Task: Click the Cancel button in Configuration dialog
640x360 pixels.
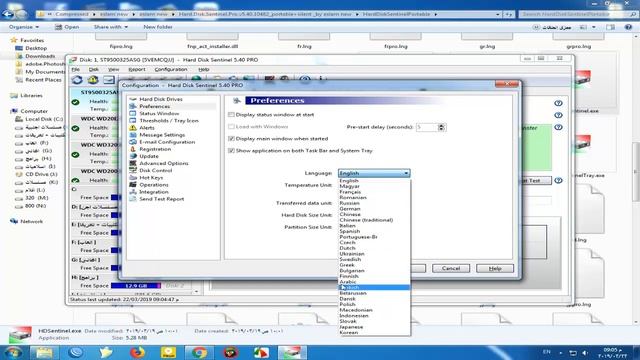Action: click(x=451, y=268)
